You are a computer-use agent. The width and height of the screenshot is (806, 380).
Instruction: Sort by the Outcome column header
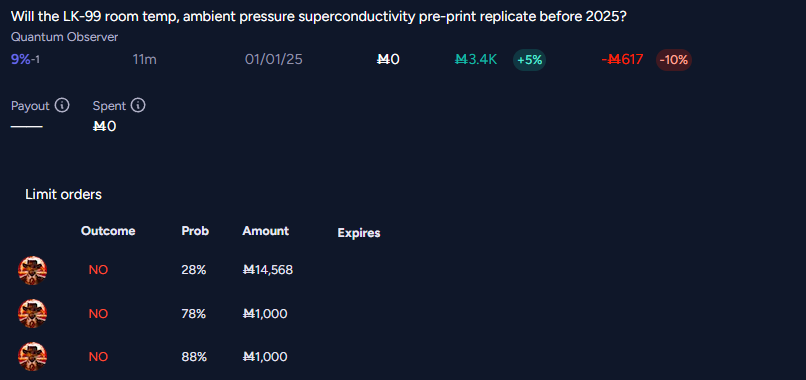[x=108, y=231]
